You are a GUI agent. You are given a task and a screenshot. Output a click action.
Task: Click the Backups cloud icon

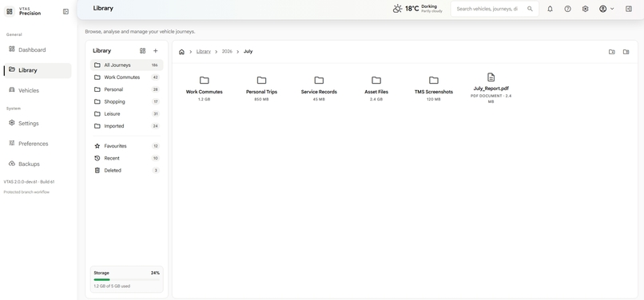(x=11, y=164)
